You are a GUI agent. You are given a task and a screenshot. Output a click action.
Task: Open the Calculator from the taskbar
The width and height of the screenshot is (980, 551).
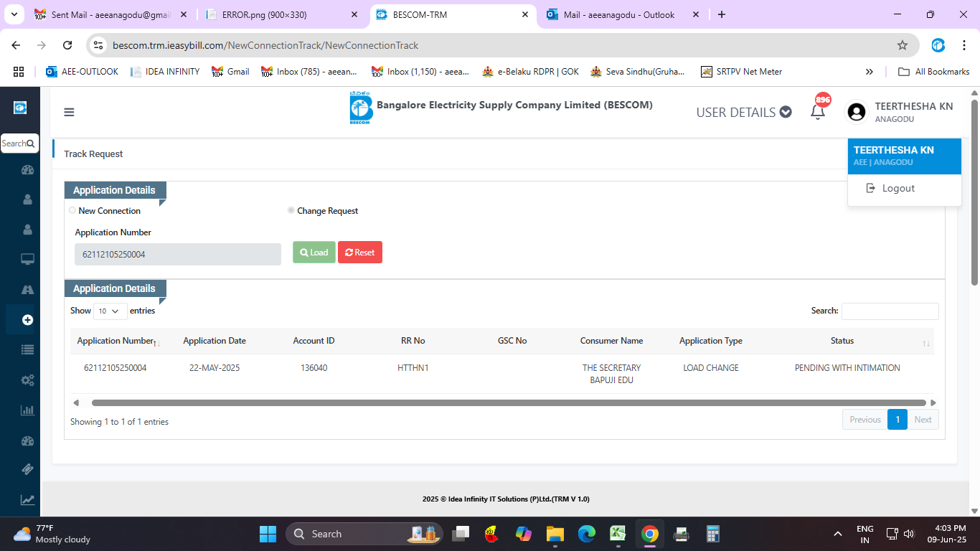713,534
